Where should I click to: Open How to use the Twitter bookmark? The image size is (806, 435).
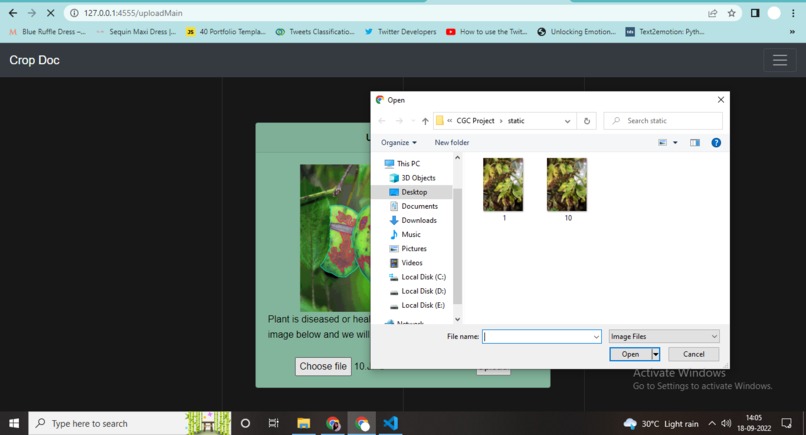[487, 32]
